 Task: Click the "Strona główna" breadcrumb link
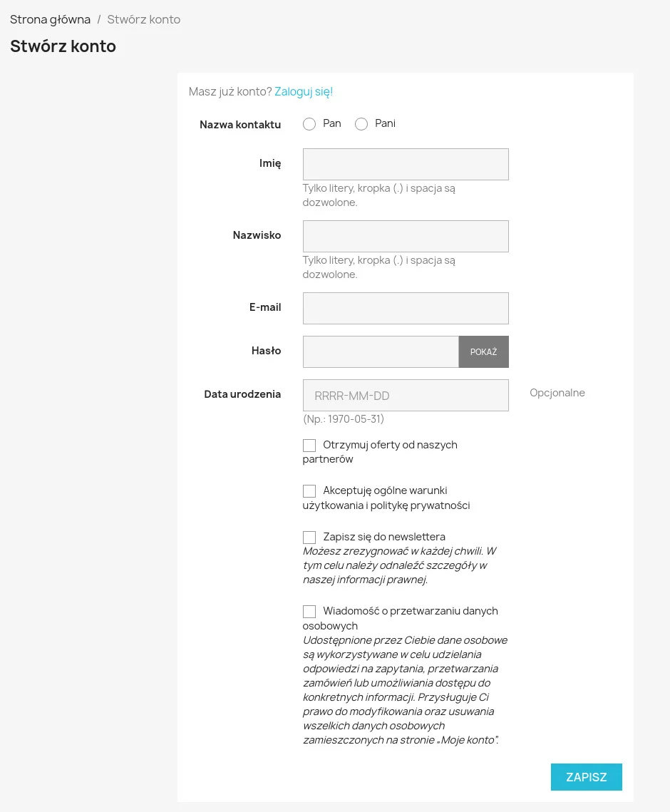(x=50, y=19)
